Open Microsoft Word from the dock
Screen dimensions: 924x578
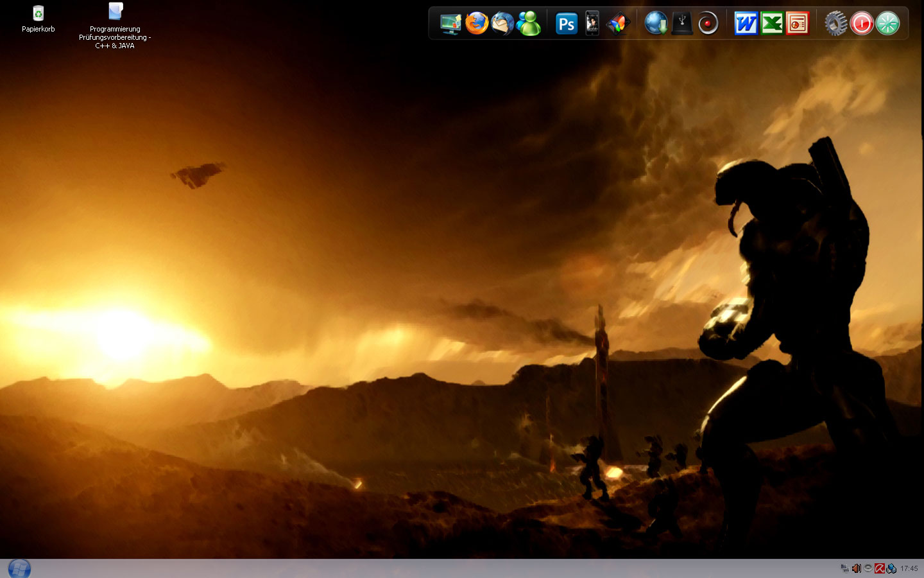(x=746, y=24)
